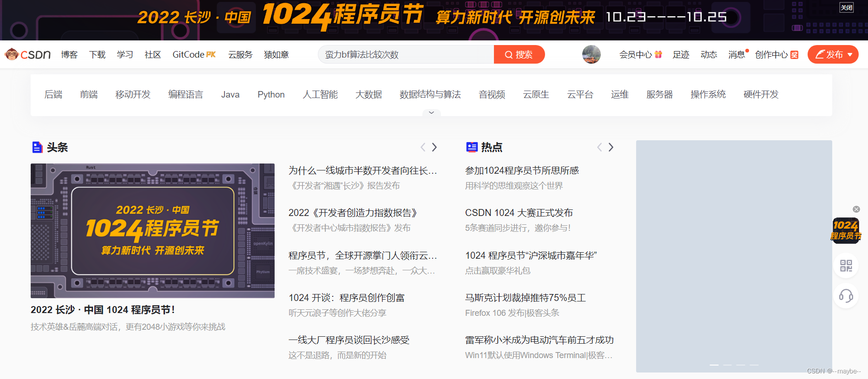Image resolution: width=868 pixels, height=379 pixels.
Task: Select the 后端 category tab
Action: [53, 94]
